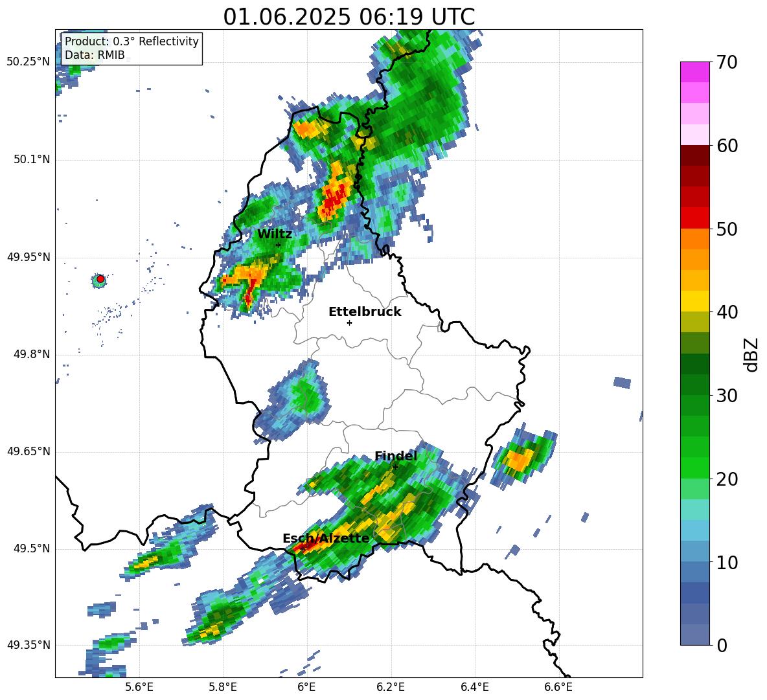Viewport: 767px width, 700px height.
Task: Click the colorbar value 60
Action: 727,146
